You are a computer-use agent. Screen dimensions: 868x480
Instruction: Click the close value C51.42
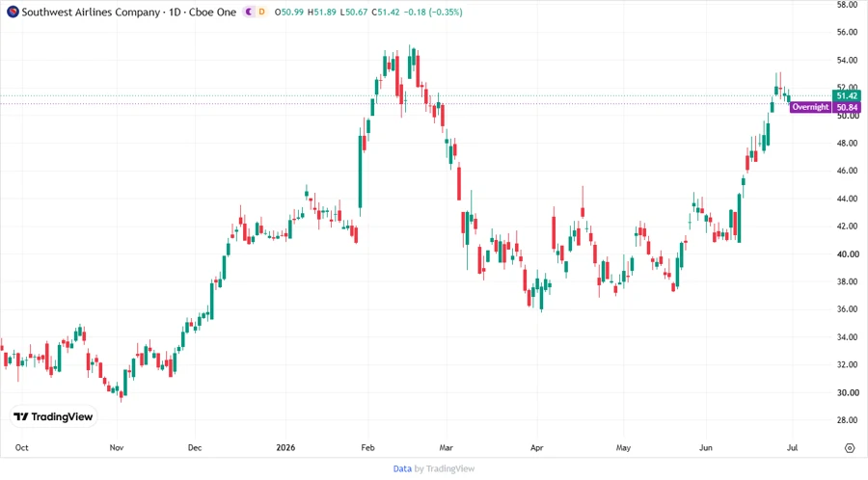pos(385,12)
